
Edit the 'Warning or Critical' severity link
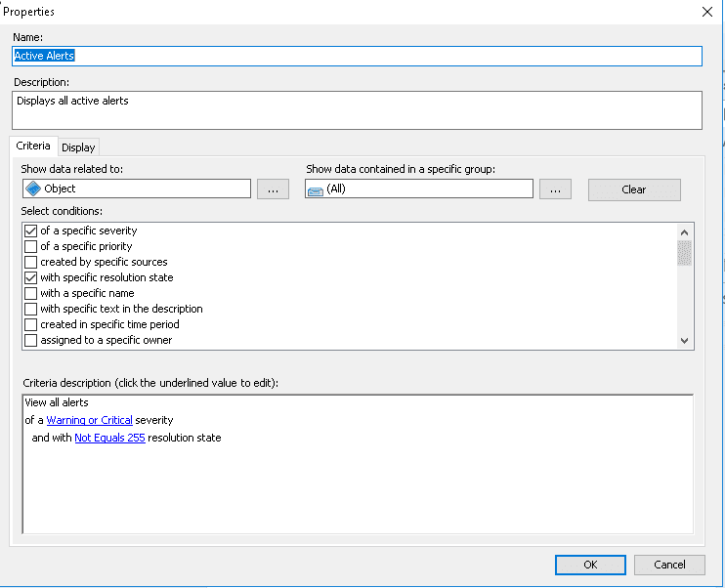(89, 420)
